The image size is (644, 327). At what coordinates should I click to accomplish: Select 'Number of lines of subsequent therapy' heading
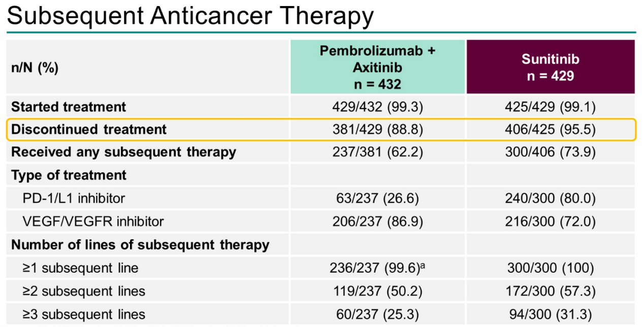[140, 245]
